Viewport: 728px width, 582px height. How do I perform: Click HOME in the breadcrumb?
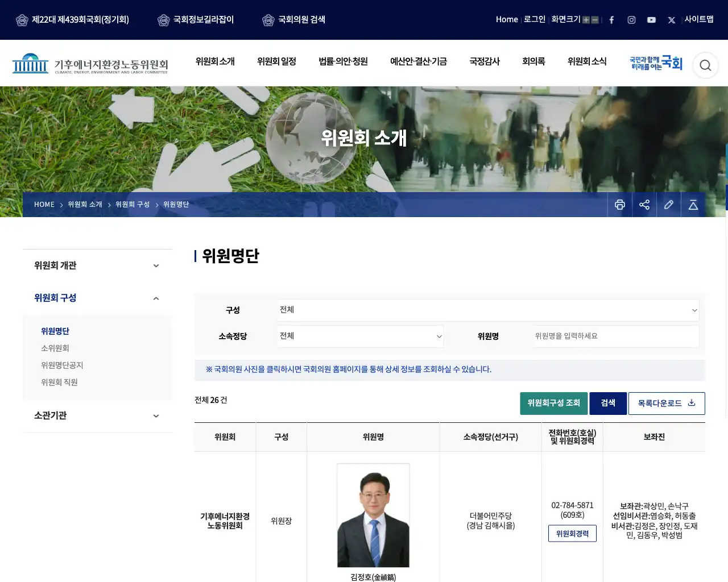(44, 205)
